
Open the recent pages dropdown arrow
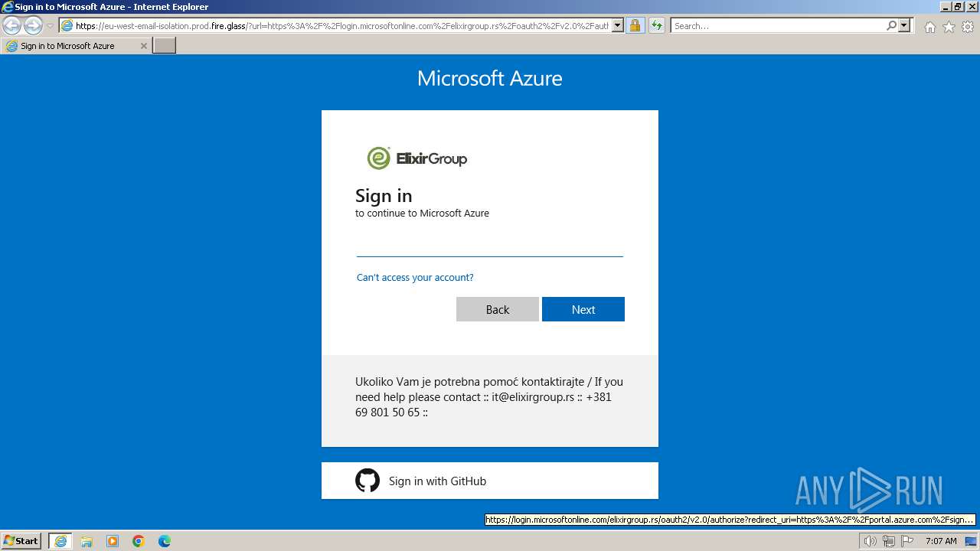[50, 26]
